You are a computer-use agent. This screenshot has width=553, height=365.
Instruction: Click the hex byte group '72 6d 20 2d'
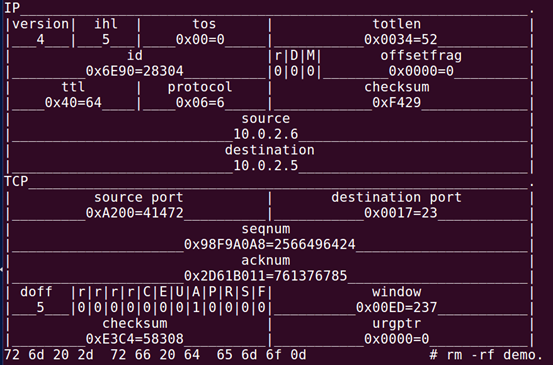click(49, 355)
